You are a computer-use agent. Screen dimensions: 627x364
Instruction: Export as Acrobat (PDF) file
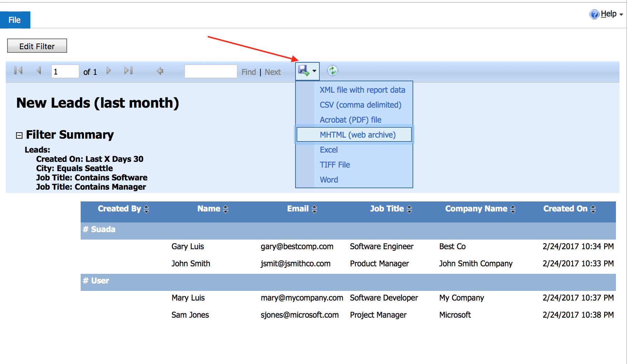pyautogui.click(x=350, y=120)
